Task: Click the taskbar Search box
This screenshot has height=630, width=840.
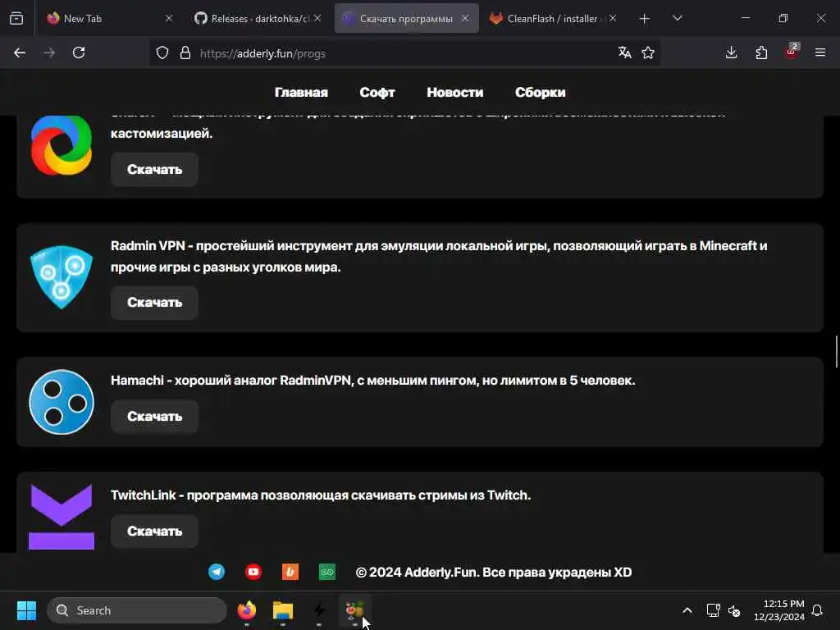Action: pyautogui.click(x=137, y=610)
